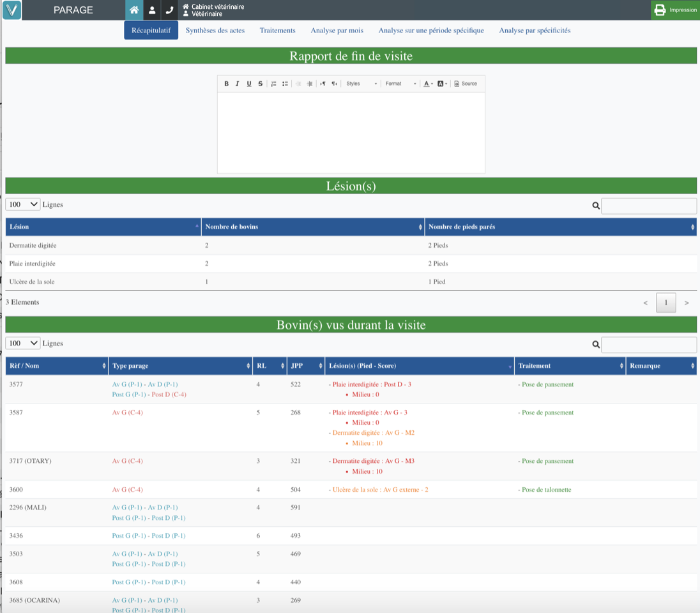Click bovine 2296 (MALI)
This screenshot has height=613, width=700.
[27, 508]
